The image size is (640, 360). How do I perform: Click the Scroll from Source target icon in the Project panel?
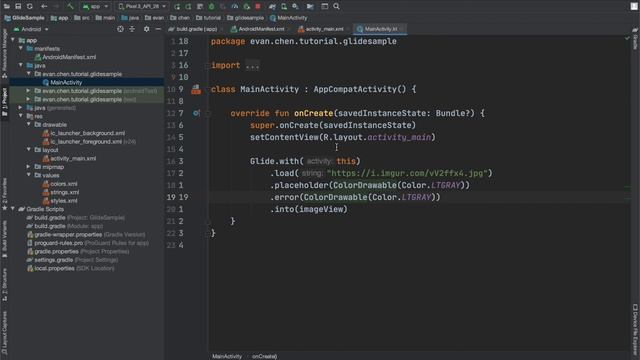coord(120,29)
